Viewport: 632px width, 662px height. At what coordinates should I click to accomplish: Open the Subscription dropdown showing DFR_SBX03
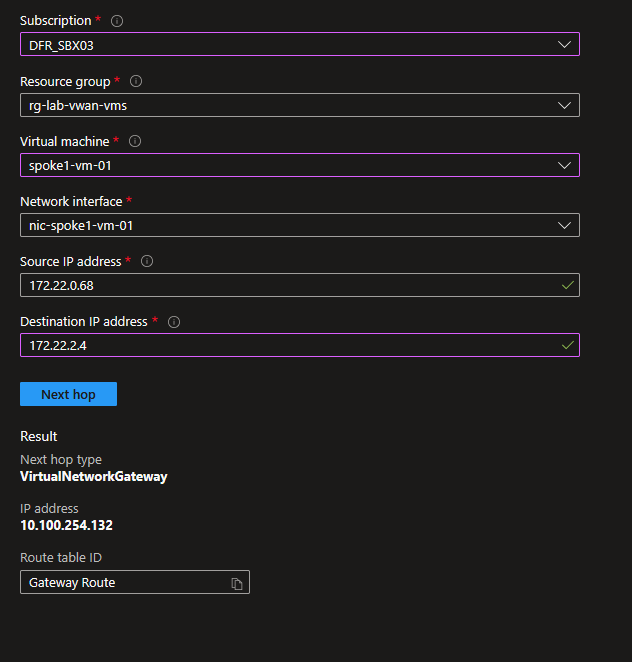[x=299, y=45]
